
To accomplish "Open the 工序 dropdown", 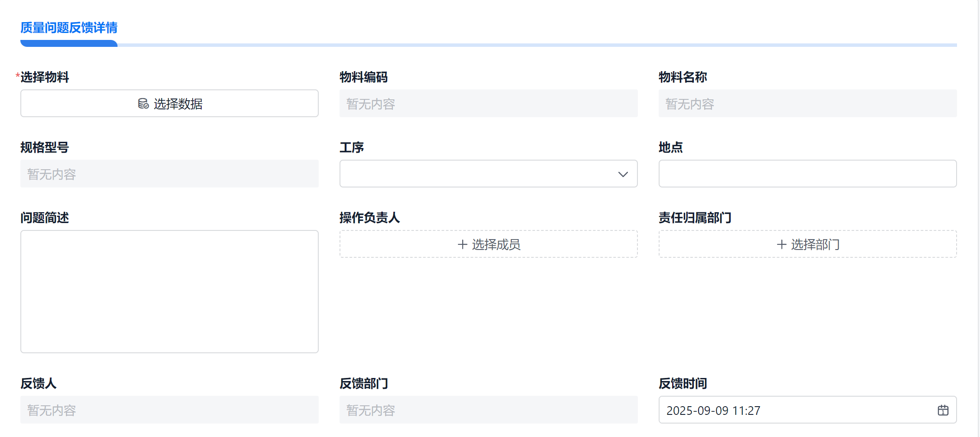I will click(489, 174).
